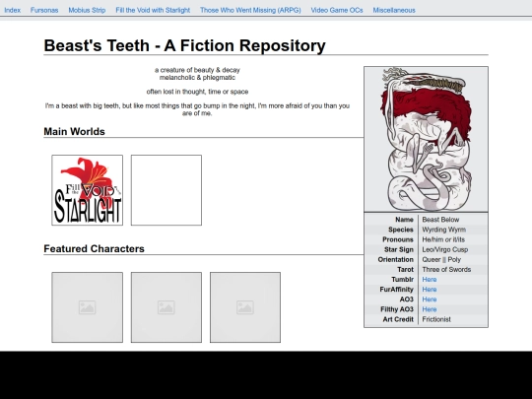Select the star sign value Leo/Virgo Cusp

444,249
